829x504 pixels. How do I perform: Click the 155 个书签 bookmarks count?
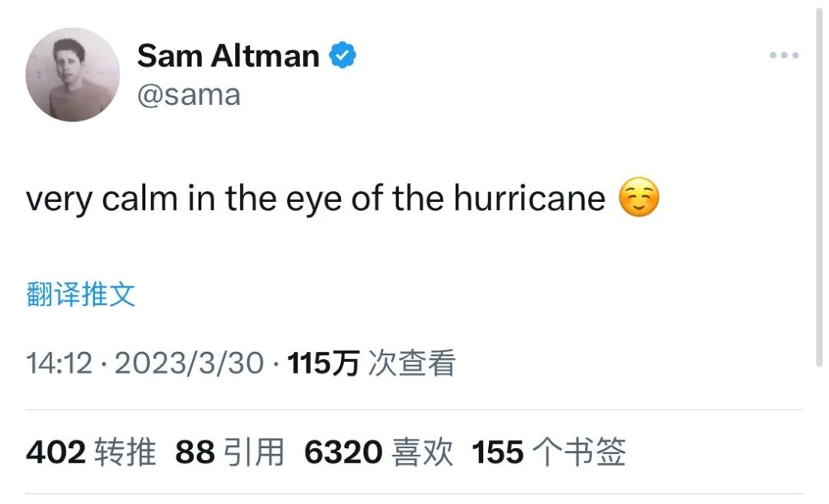(x=549, y=453)
